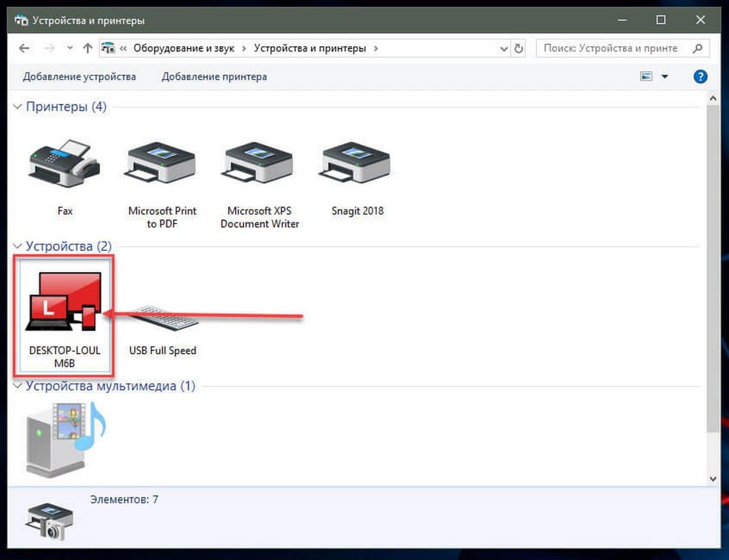This screenshot has width=729, height=560.
Task: Minimize the Устройства и принтеры window
Action: [x=621, y=20]
